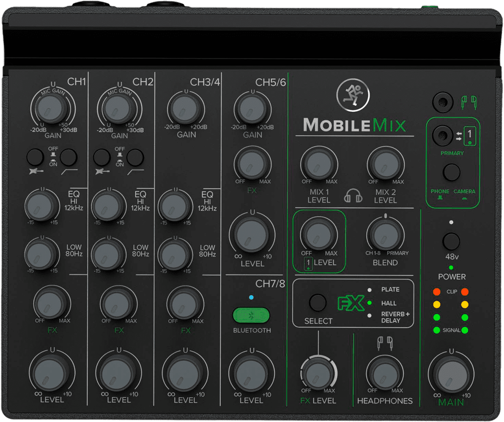Adjust the CH3/4 LOW 80Hz knob

click(175, 254)
